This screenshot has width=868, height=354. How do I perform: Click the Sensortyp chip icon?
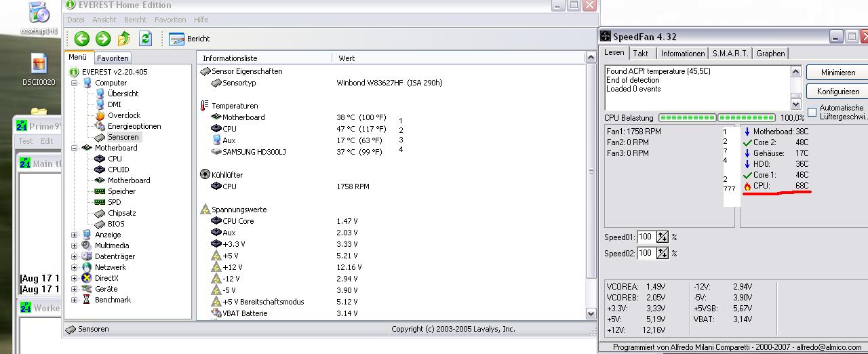tap(216, 83)
